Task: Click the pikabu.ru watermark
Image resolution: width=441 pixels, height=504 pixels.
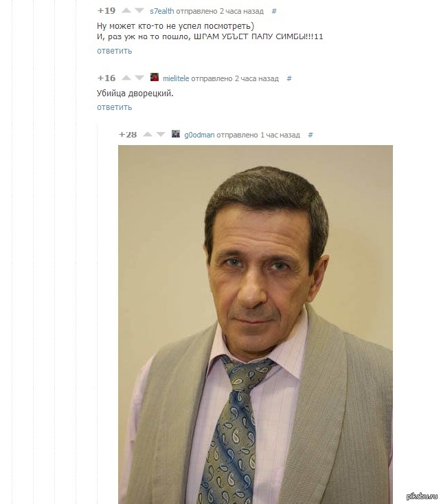Action: [422, 496]
